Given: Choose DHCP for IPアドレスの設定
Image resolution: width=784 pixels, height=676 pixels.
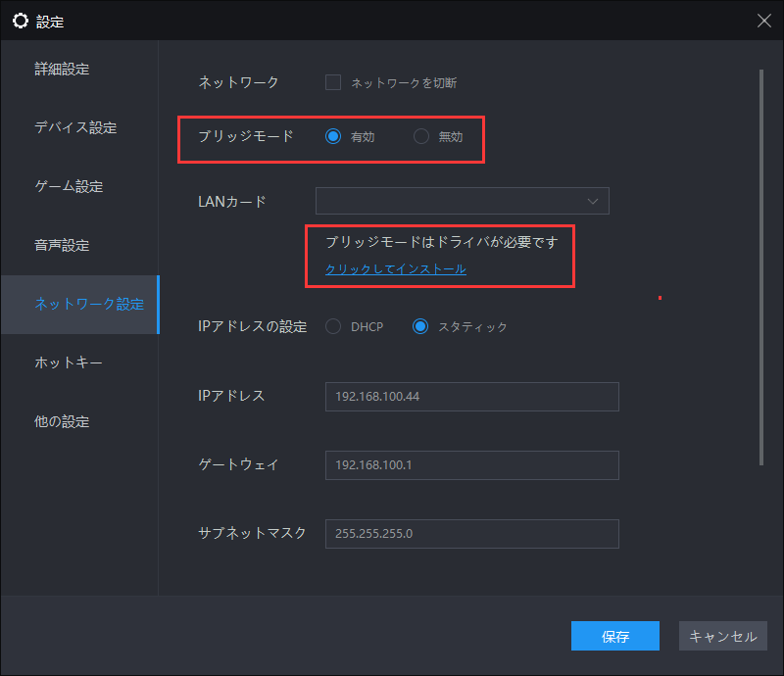Looking at the screenshot, I should click(x=333, y=326).
